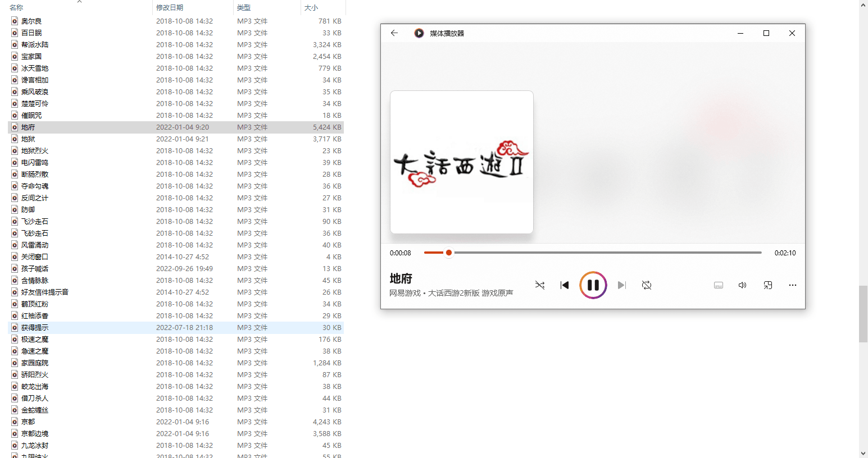Click the orange playback position handle
This screenshot has height=458, width=868.
[x=449, y=253]
